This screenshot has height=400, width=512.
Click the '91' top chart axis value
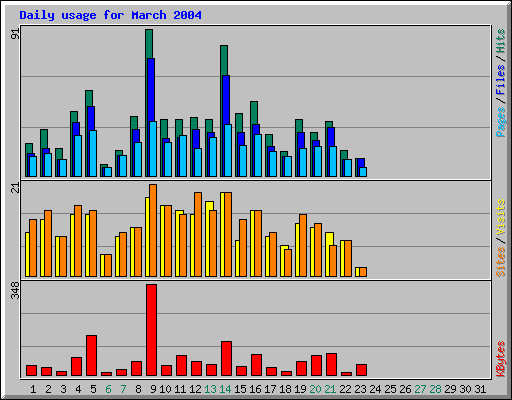coord(15,34)
